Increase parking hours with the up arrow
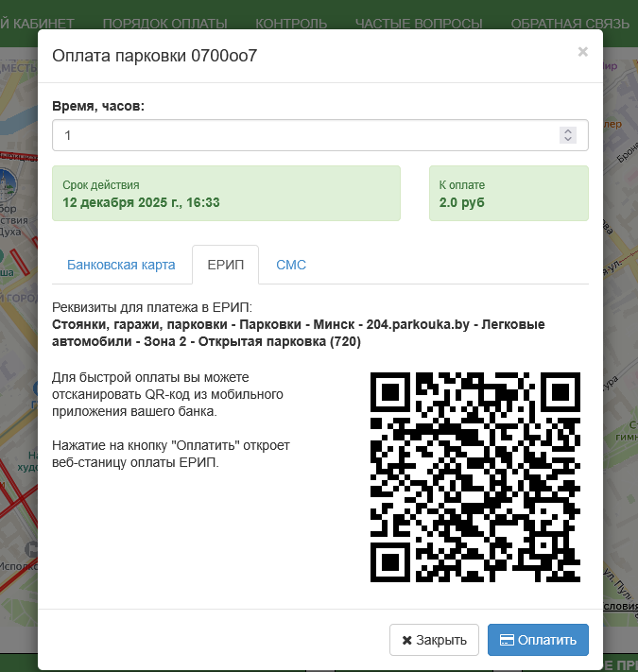The height and width of the screenshot is (672, 638). tap(568, 131)
